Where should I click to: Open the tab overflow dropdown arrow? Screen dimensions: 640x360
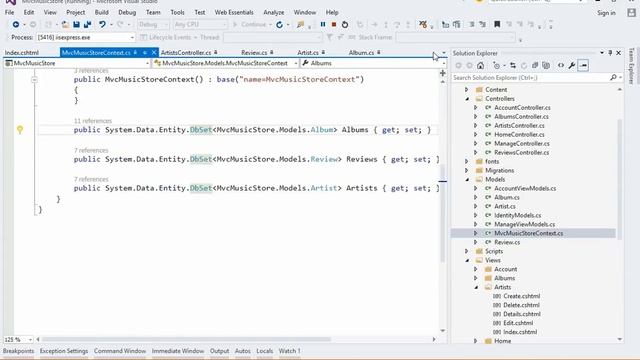[x=444, y=53]
